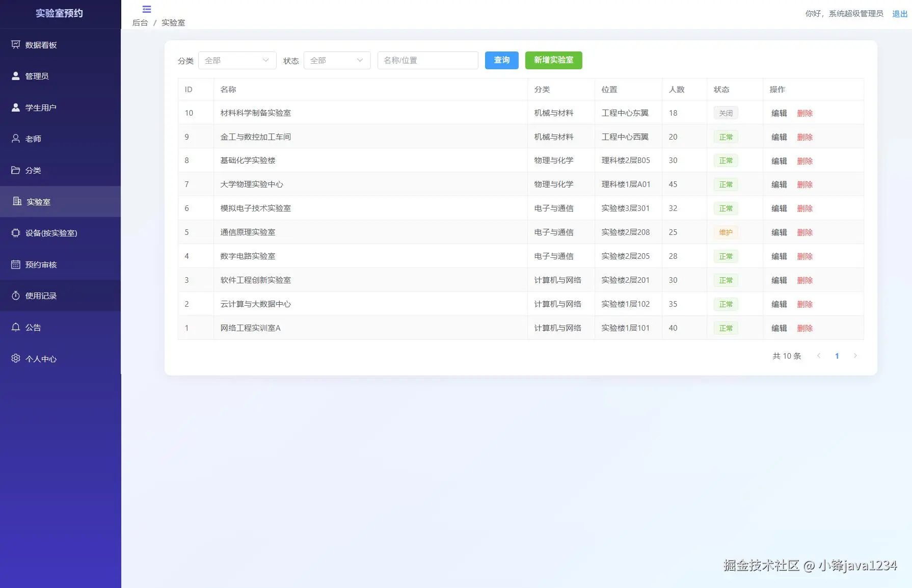This screenshot has height=588, width=912.
Task: Edit the 材料科学制备实验室 row
Action: click(779, 113)
